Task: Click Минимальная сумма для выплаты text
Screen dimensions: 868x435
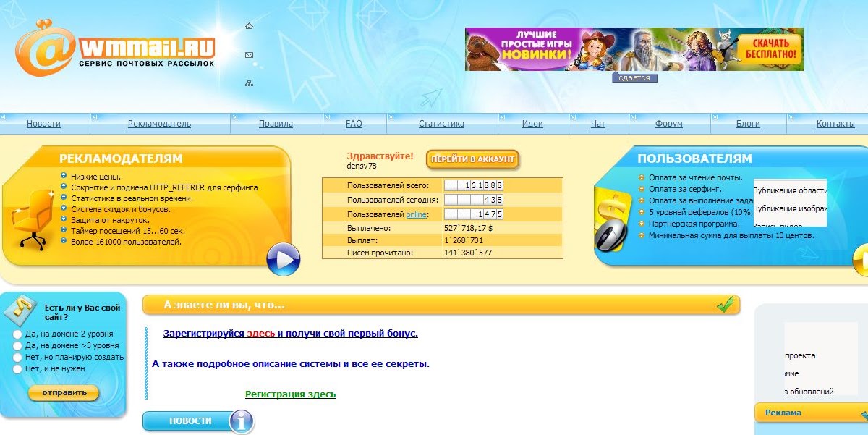Action: click(731, 235)
